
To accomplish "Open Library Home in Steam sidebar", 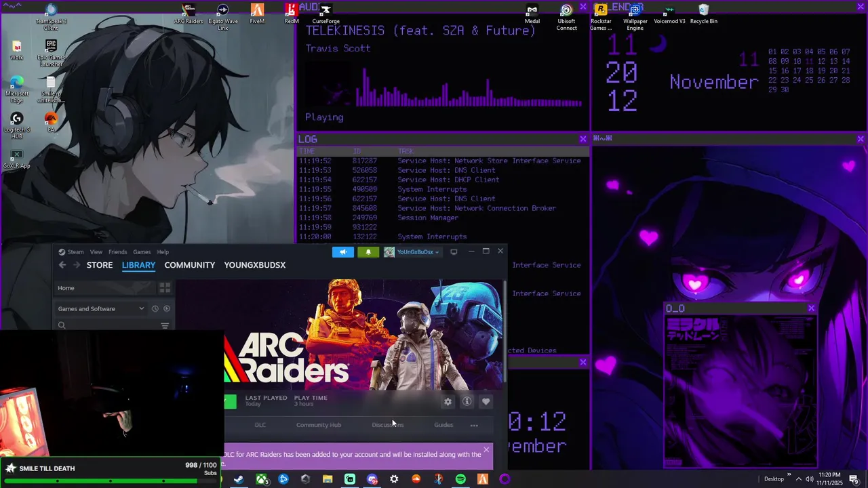I will click(105, 288).
